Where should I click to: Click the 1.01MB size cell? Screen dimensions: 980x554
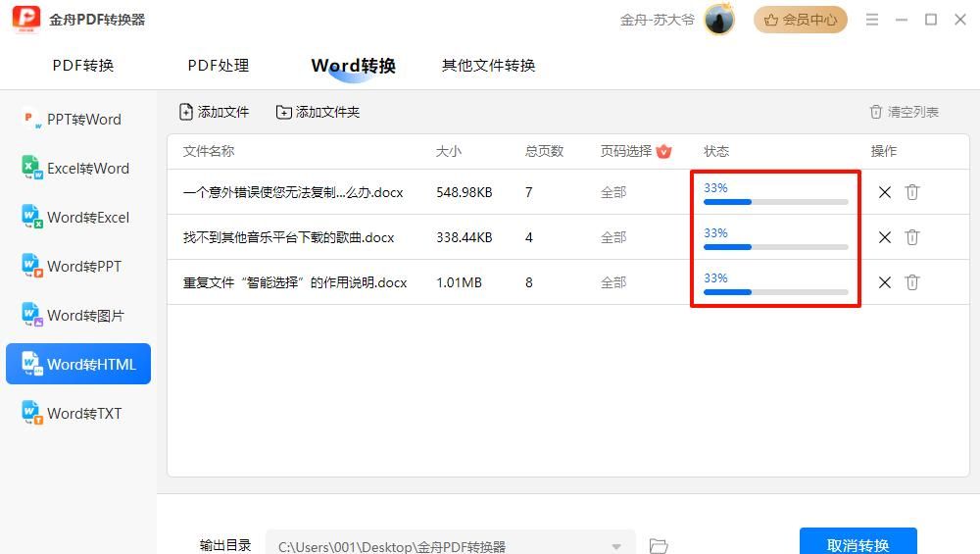click(x=460, y=282)
